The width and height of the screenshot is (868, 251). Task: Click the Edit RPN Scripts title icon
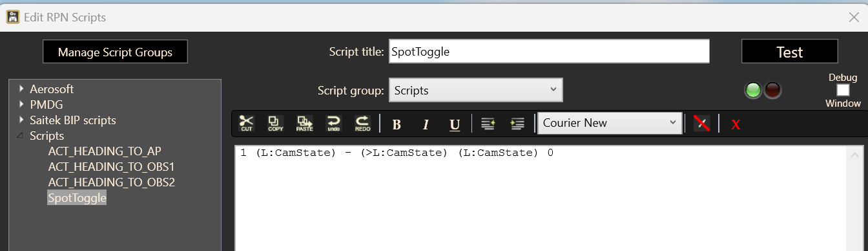click(x=12, y=17)
